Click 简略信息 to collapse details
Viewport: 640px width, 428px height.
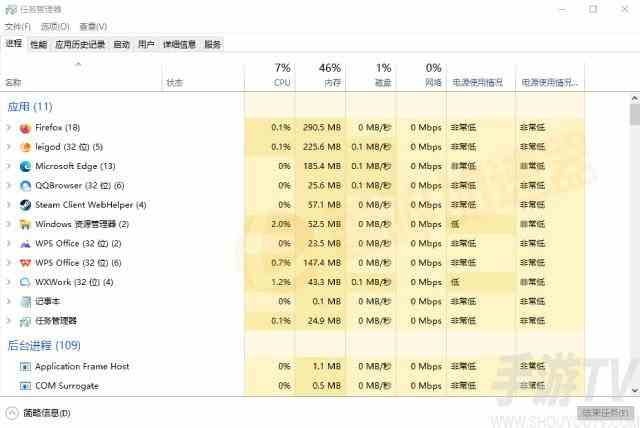point(47,413)
